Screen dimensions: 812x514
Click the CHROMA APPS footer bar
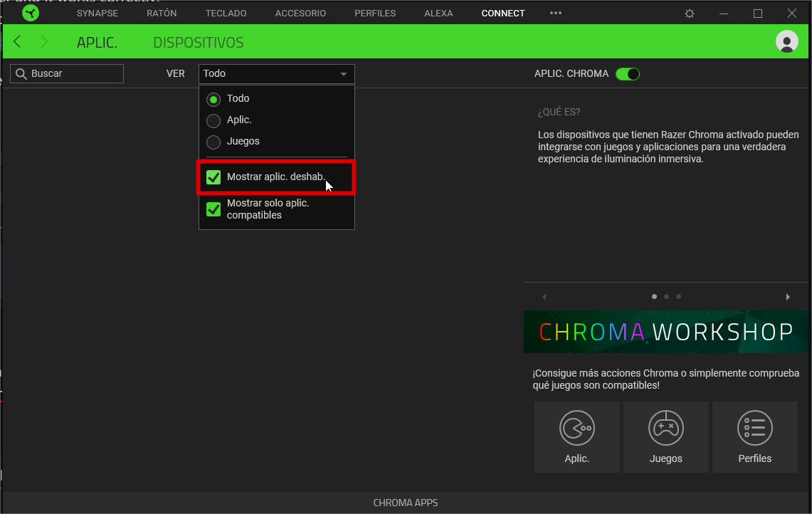click(x=406, y=503)
